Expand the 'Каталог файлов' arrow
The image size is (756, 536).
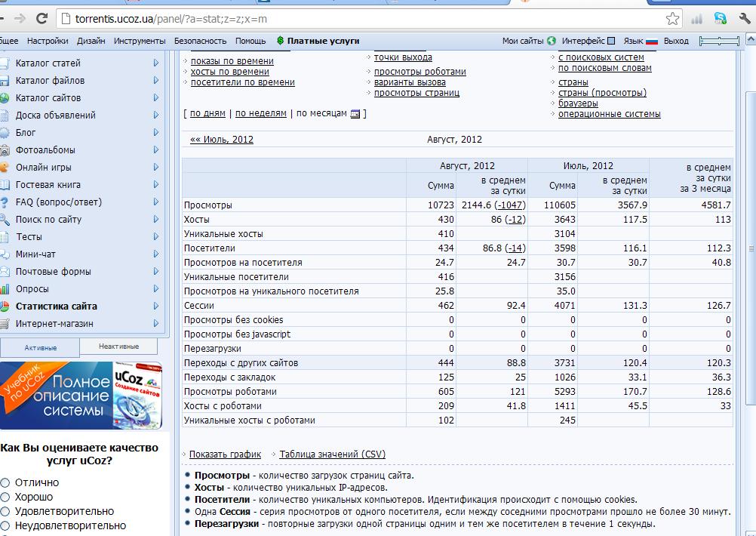click(156, 81)
